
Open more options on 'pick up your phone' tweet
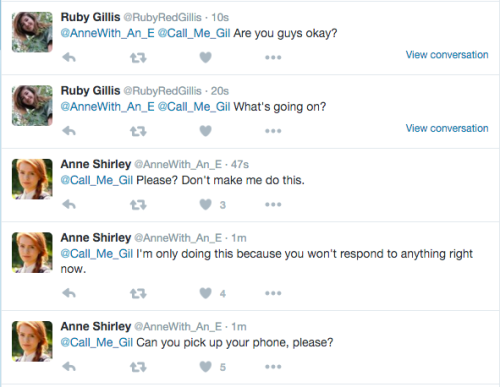[x=273, y=367]
